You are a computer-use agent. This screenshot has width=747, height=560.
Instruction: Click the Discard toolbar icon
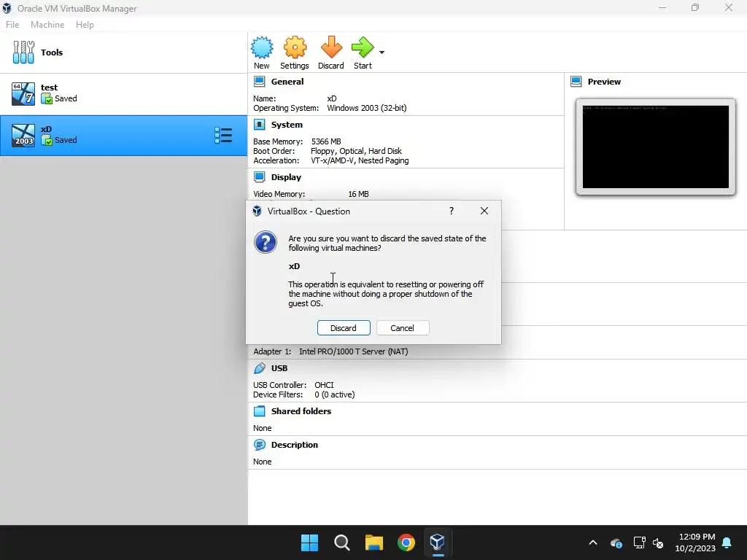tap(331, 47)
